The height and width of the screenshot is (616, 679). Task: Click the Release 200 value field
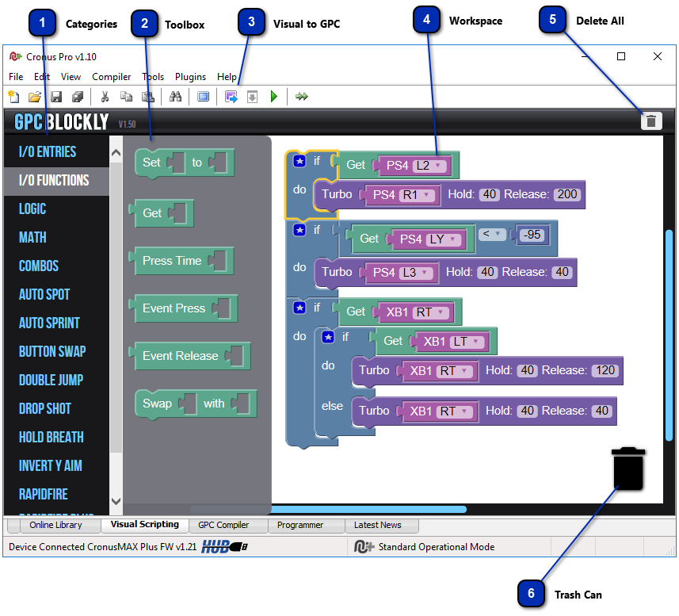567,194
